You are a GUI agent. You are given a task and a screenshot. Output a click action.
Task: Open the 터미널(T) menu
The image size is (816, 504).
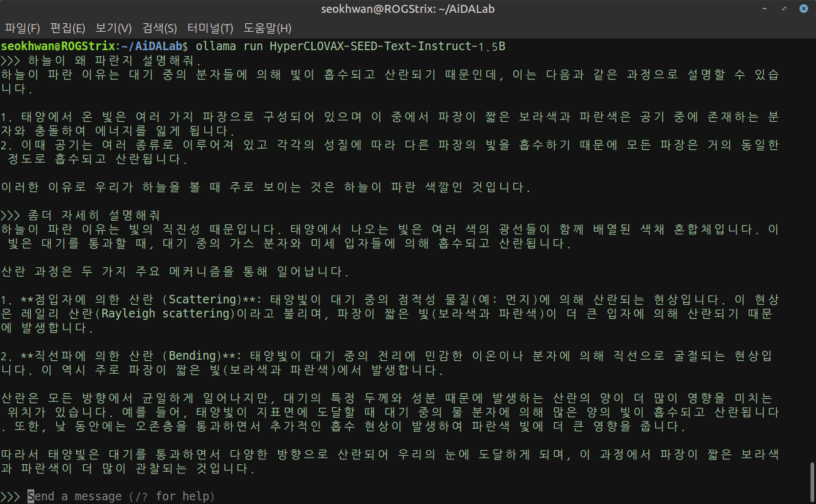[210, 28]
